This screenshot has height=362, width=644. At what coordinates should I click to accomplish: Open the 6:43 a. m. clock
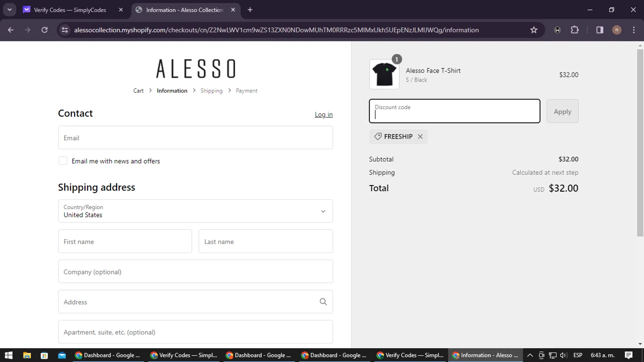[602, 355]
